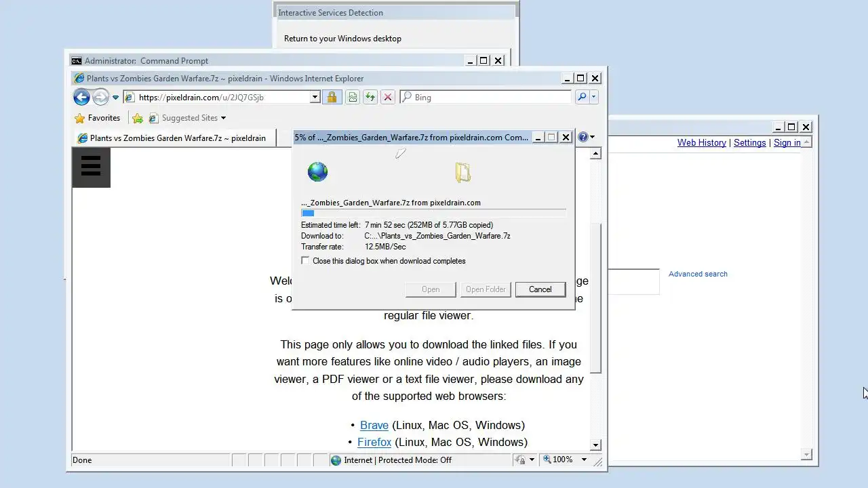This screenshot has height=488, width=868.
Task: Open the privacy icon dropdown arrow
Action: click(x=532, y=460)
